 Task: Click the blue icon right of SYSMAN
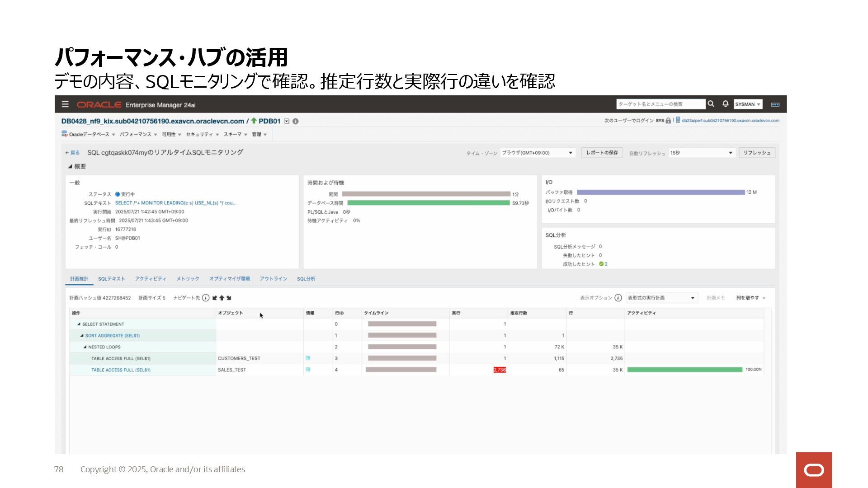775,104
